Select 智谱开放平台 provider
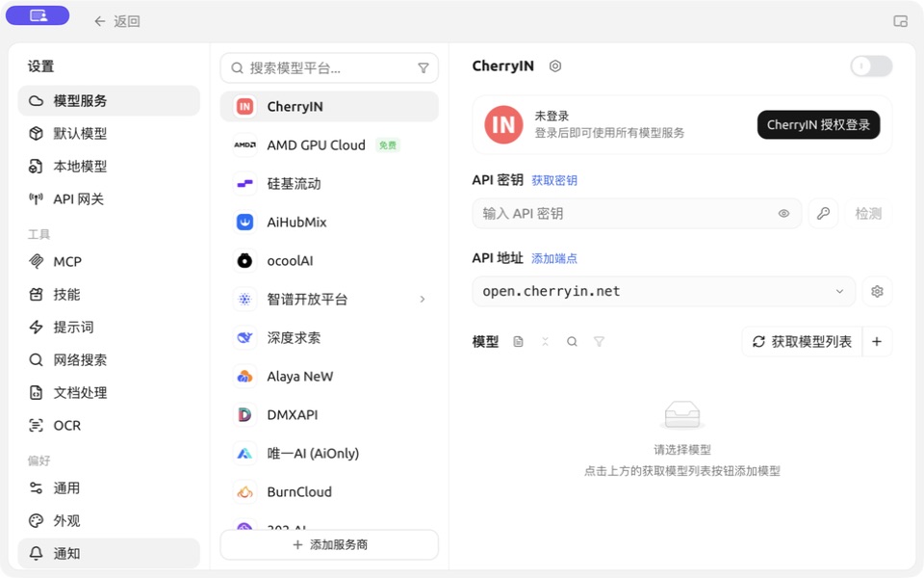Screen dimensions: 924x578 point(329,299)
